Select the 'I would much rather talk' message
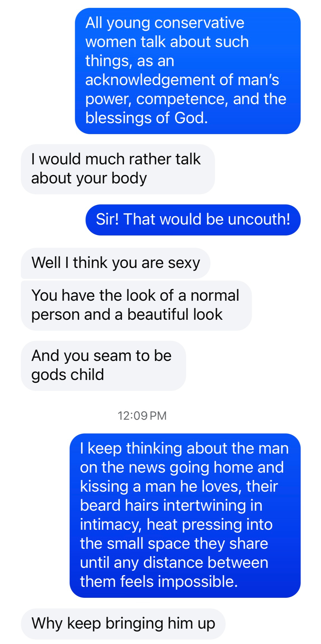The height and width of the screenshot is (644, 321). pyautogui.click(x=118, y=169)
